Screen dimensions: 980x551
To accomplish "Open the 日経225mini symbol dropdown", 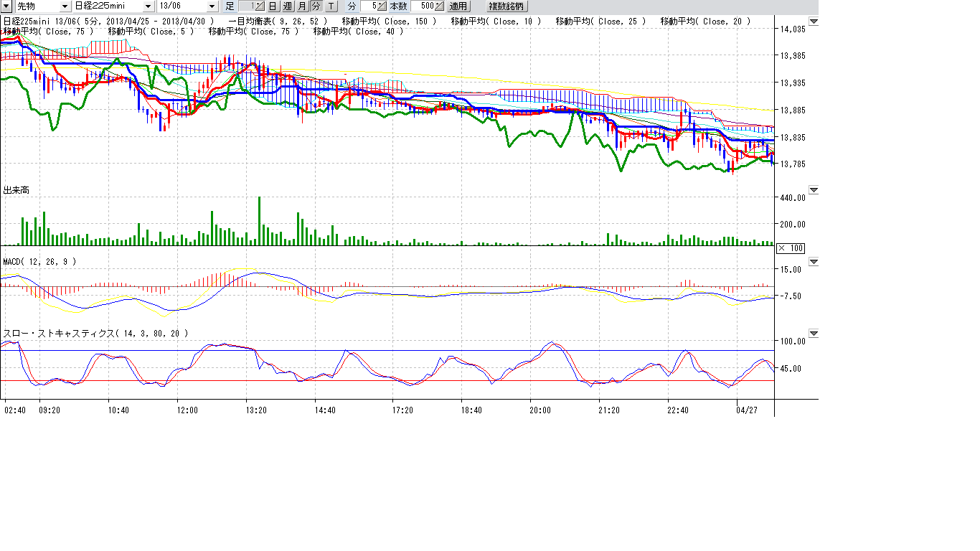I will click(149, 6).
